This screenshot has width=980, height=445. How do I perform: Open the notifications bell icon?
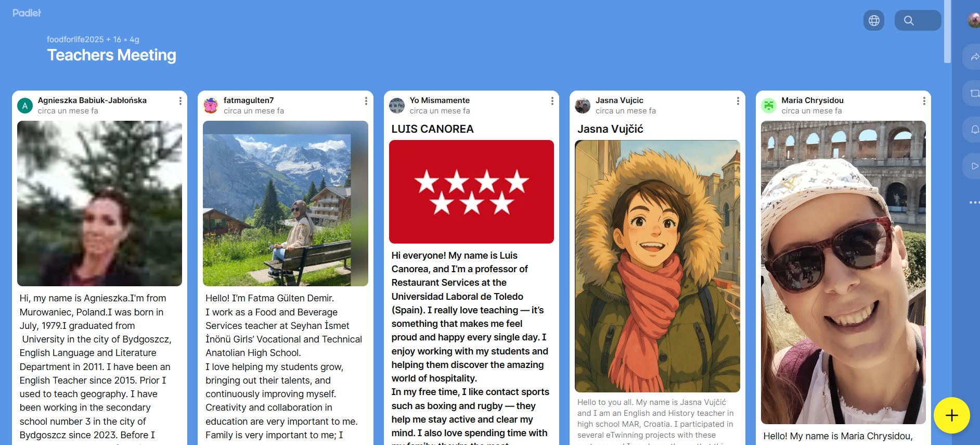(x=974, y=130)
